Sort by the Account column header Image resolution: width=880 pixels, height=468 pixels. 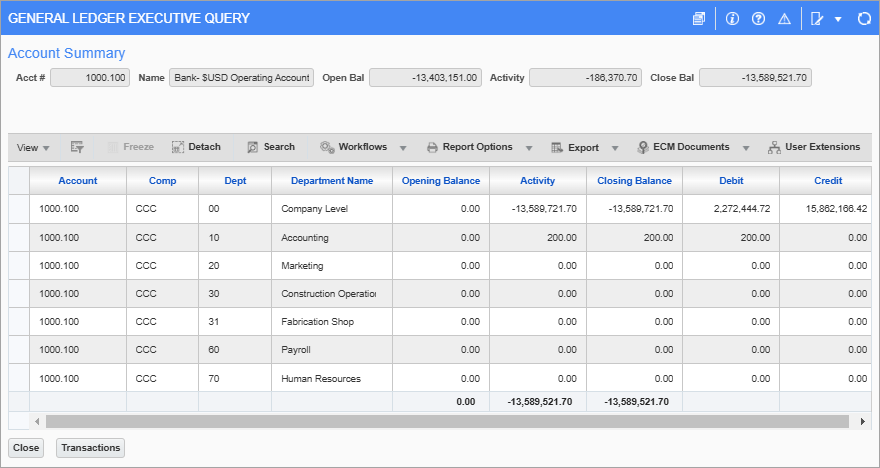point(78,181)
